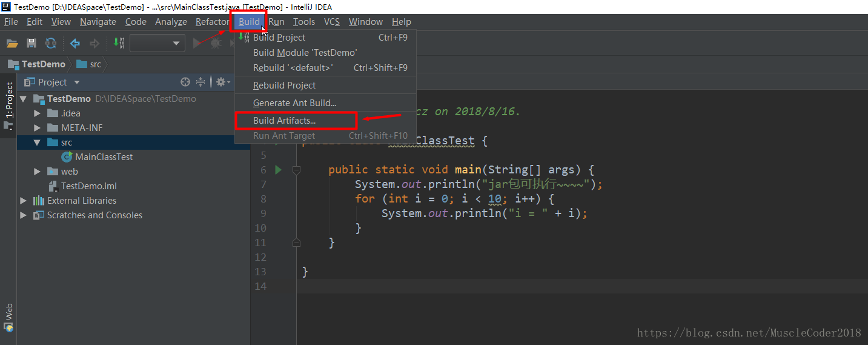
Task: Click the Build menu in menu bar
Action: point(249,22)
